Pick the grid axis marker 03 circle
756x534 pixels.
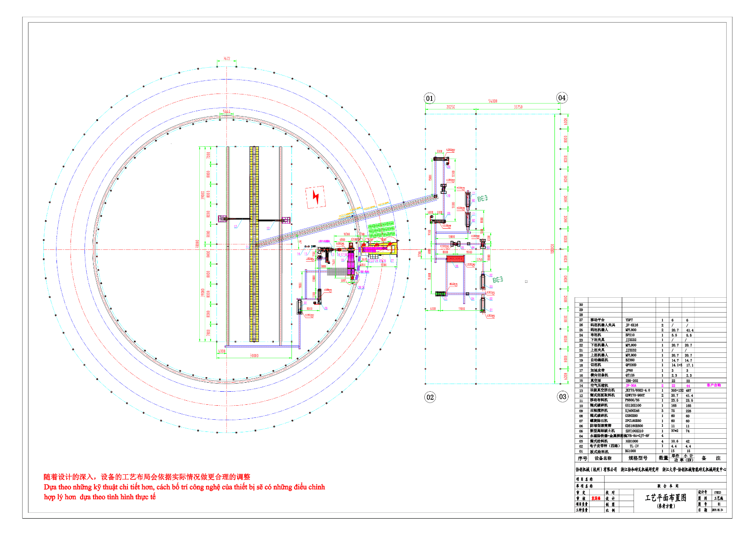562,397
